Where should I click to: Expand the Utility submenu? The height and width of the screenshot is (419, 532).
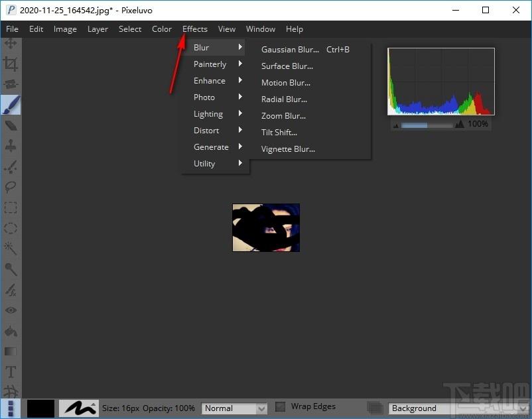(x=215, y=164)
